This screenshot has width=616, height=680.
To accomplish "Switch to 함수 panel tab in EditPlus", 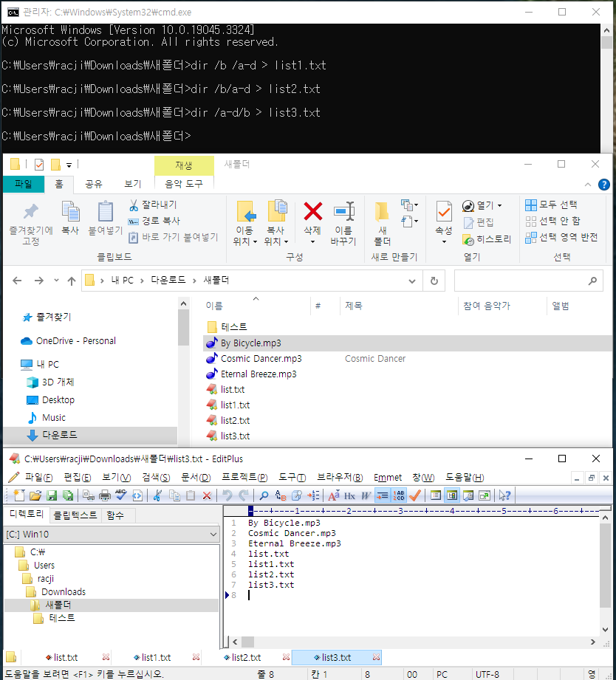I will [115, 515].
